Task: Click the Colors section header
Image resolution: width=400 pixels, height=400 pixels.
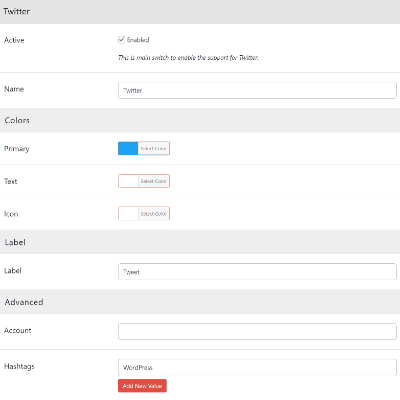Action: coord(200,120)
